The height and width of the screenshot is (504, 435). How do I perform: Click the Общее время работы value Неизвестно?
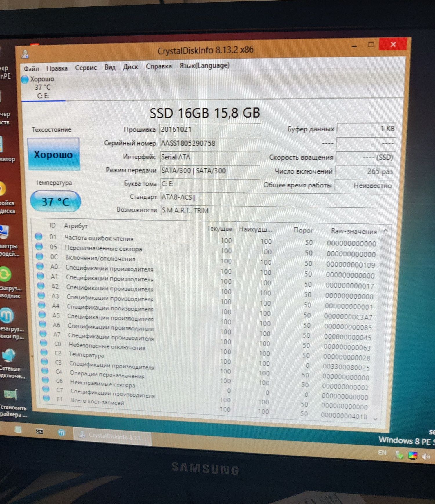[364, 185]
